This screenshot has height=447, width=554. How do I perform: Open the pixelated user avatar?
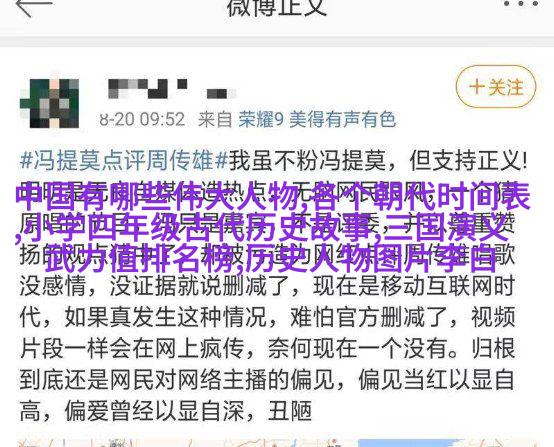click(49, 103)
